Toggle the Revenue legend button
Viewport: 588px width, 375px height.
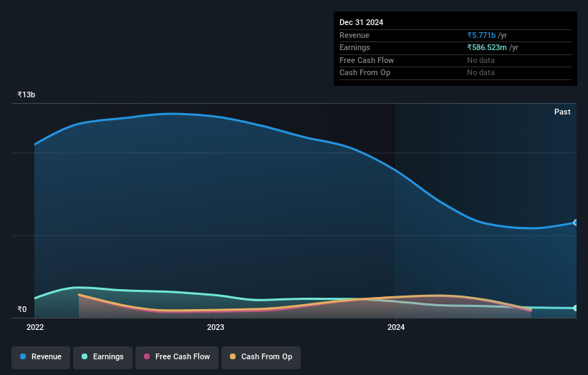click(x=41, y=357)
